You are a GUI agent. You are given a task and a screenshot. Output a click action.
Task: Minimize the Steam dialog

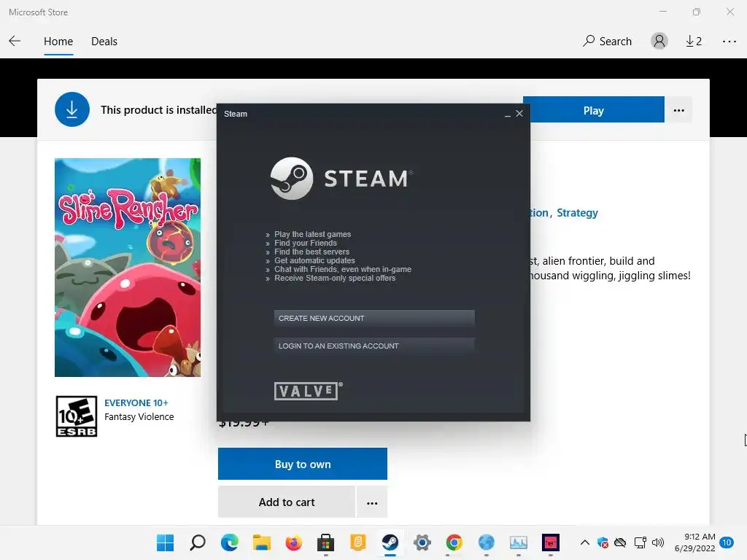pos(508,114)
